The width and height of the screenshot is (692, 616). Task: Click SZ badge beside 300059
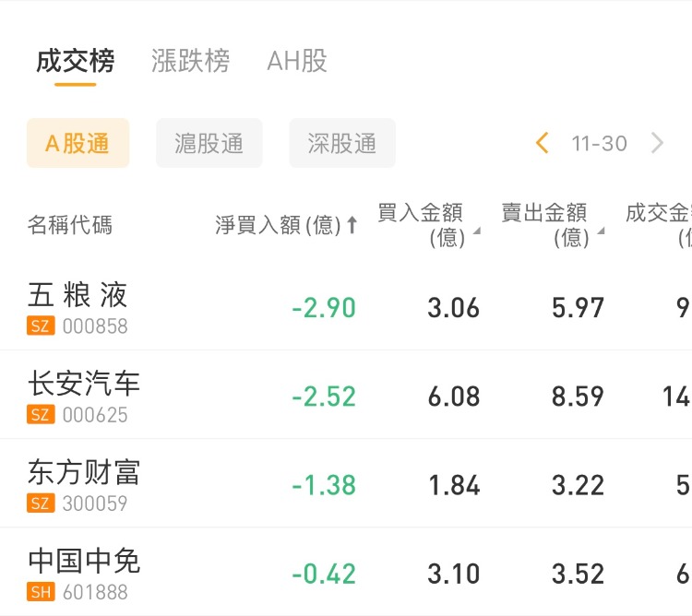pyautogui.click(x=41, y=503)
